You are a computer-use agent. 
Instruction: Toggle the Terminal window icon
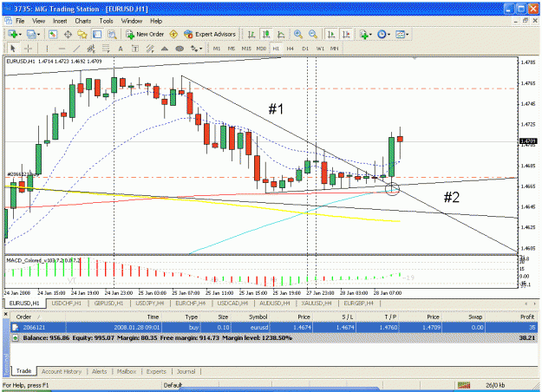pos(97,34)
